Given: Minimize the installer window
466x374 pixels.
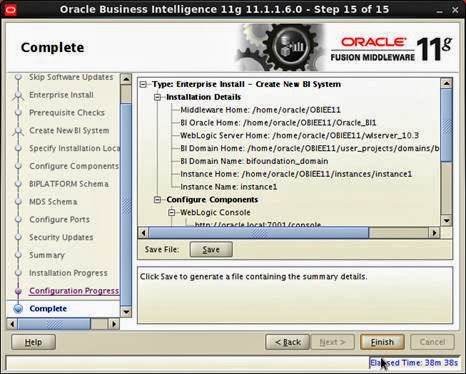Looking at the screenshot, I should tap(440, 10).
